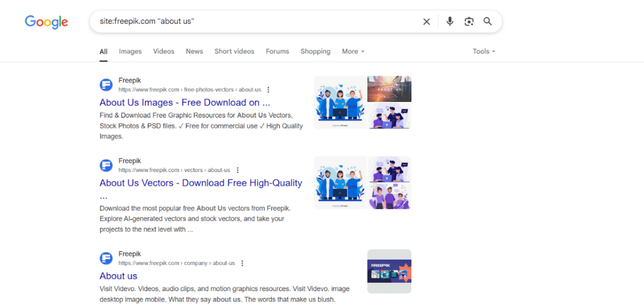Click 'Freepik' site name of first result
This screenshot has width=644, height=306.
click(130, 81)
